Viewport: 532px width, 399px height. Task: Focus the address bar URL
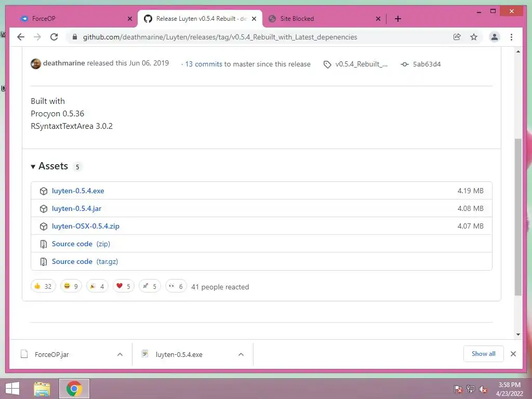click(220, 37)
